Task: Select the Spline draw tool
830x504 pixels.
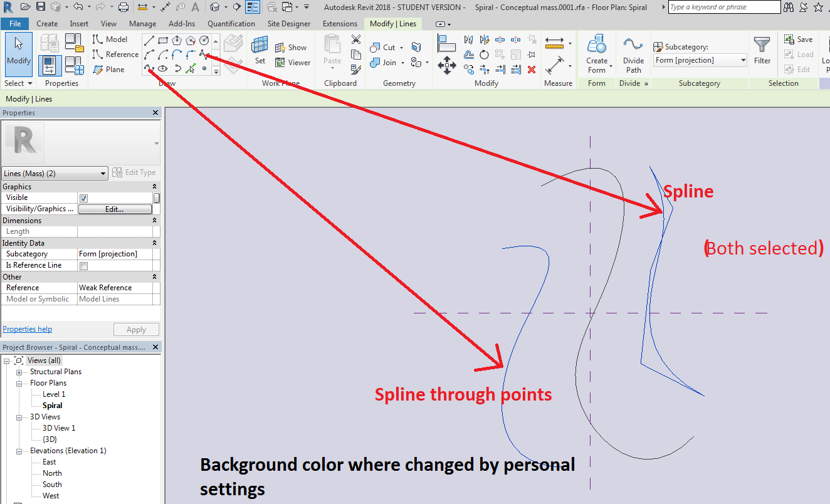Action: [x=204, y=55]
